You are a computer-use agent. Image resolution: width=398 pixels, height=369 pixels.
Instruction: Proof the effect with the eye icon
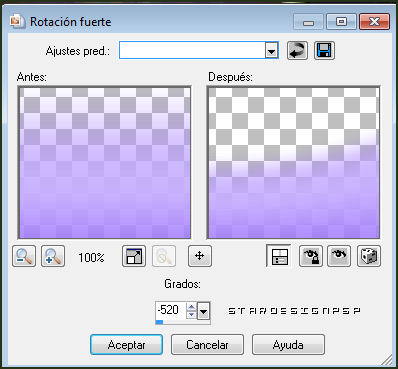pyautogui.click(x=339, y=256)
